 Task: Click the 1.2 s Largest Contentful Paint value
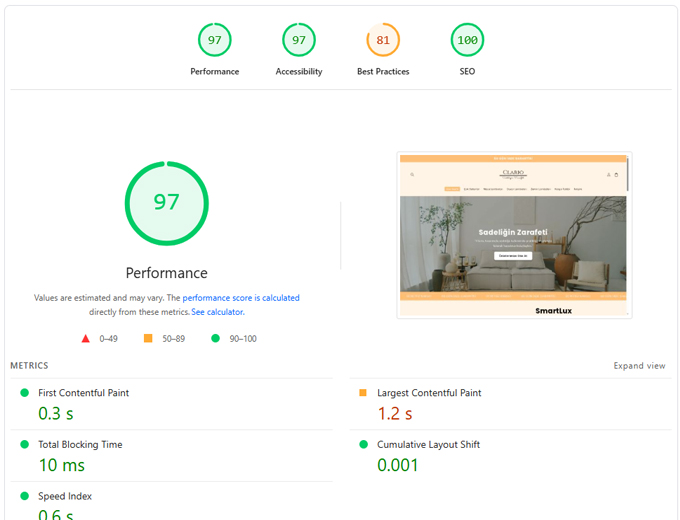(x=395, y=413)
